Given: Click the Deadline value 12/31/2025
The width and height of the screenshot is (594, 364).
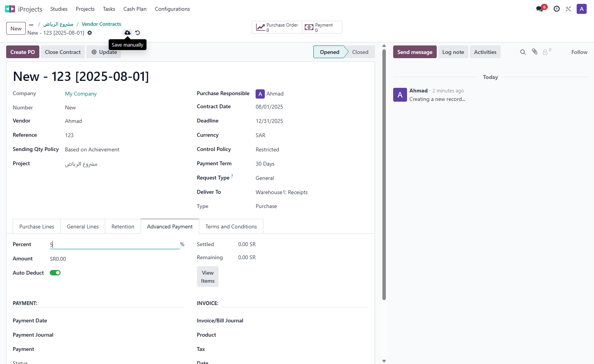Looking at the screenshot, I should tap(269, 121).
